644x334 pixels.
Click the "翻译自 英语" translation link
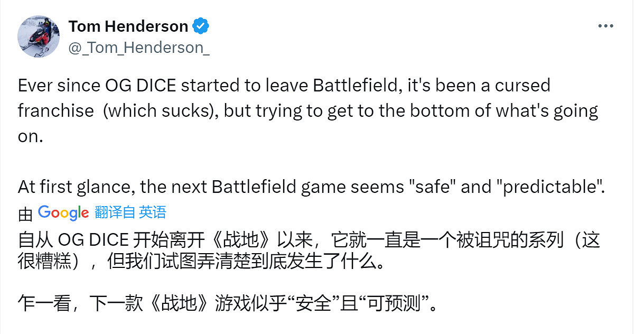point(130,212)
